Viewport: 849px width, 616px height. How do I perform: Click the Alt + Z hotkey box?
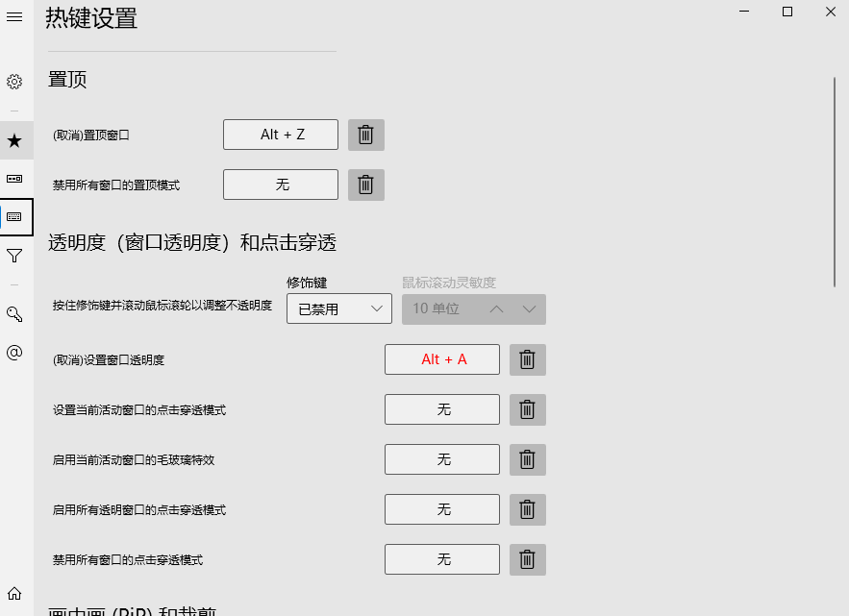(281, 135)
